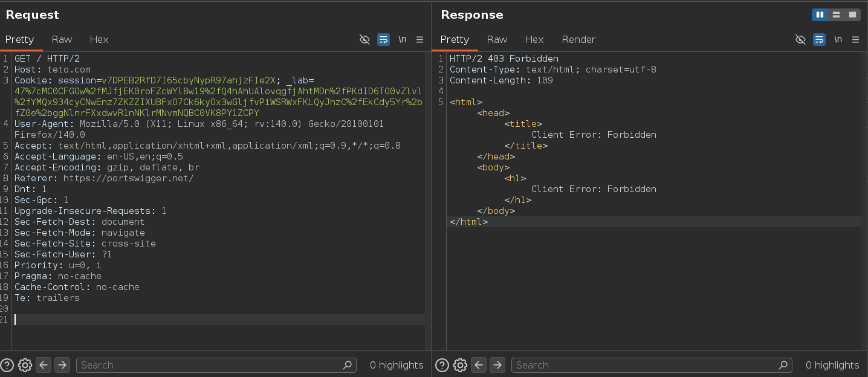The image size is (868, 377).
Task: Toggle line wrap icon in Response panel
Action: click(819, 39)
